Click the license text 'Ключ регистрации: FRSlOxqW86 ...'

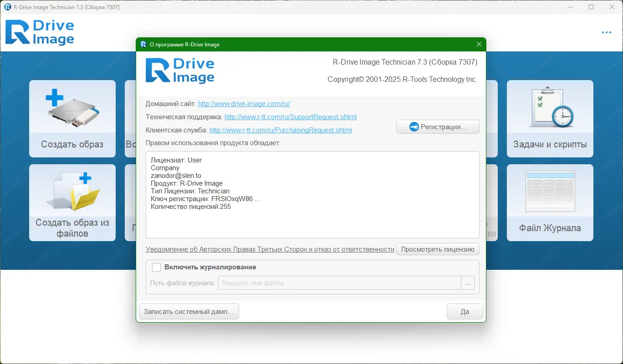pos(205,199)
